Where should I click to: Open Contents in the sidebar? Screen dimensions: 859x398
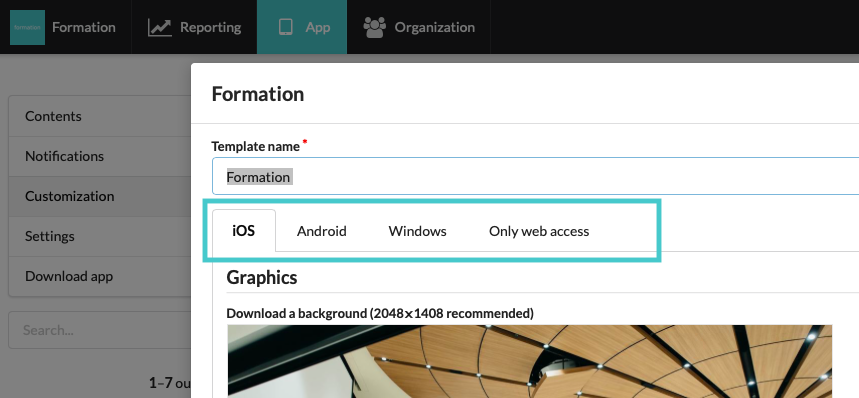click(x=100, y=116)
